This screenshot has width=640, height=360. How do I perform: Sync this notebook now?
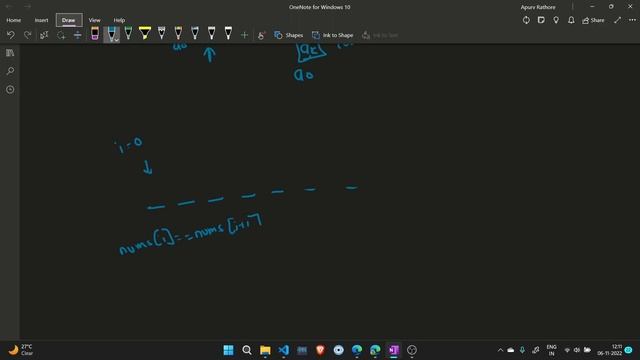(x=526, y=20)
